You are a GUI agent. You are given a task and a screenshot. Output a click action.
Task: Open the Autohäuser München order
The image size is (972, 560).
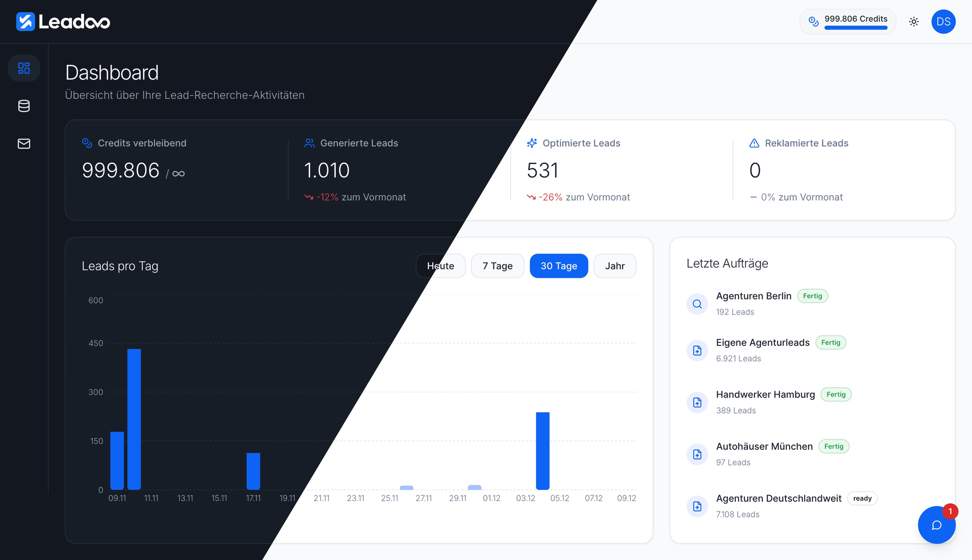tap(764, 447)
